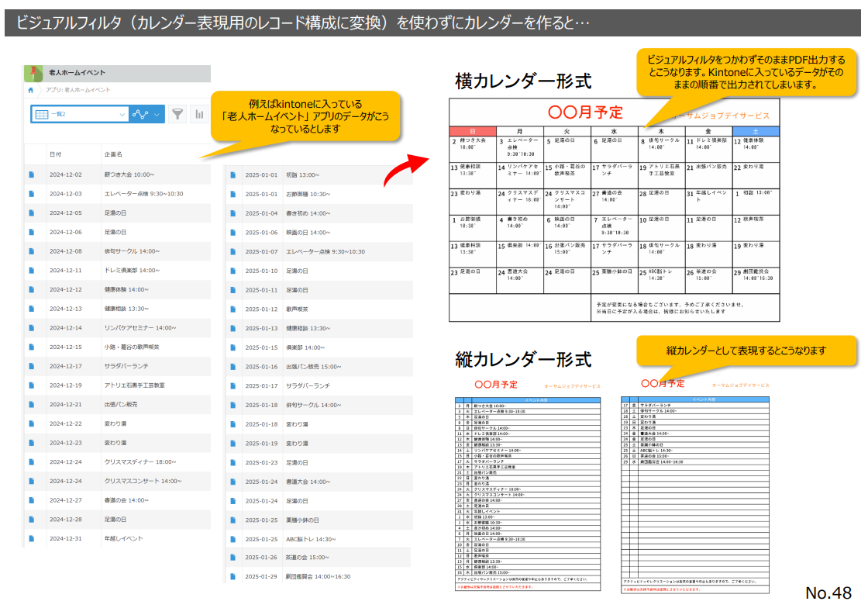Click the kintone home icon in breadcrumb

[31, 90]
